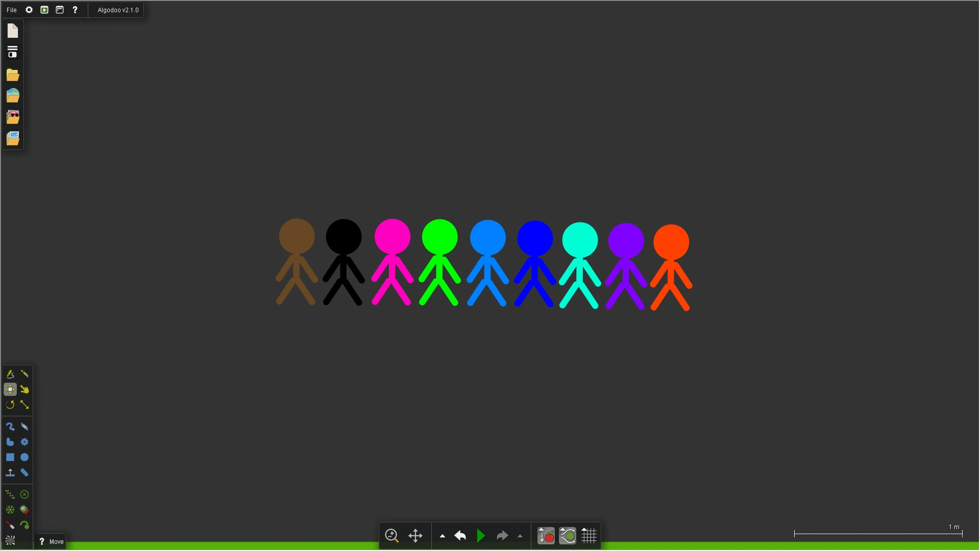Select the Circle shape tool
980x551 pixels.
pyautogui.click(x=24, y=458)
